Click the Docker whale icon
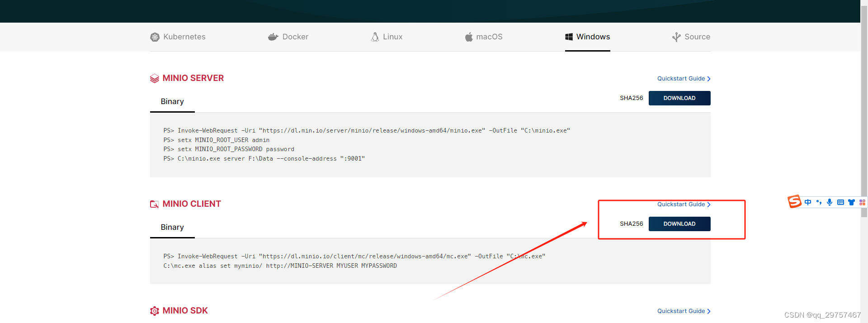This screenshot has width=868, height=323. point(273,37)
